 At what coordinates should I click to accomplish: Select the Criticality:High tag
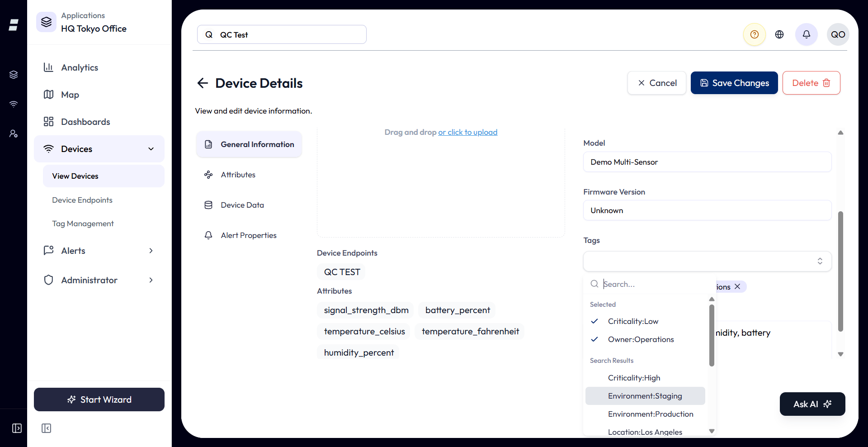pyautogui.click(x=645, y=378)
